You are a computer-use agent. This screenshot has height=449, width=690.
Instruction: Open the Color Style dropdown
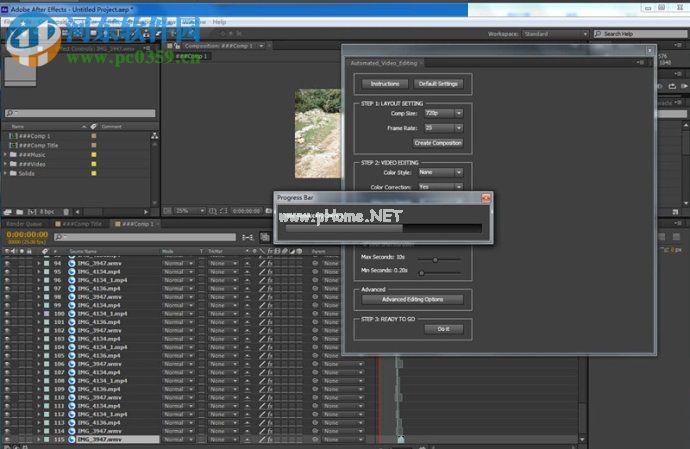440,172
